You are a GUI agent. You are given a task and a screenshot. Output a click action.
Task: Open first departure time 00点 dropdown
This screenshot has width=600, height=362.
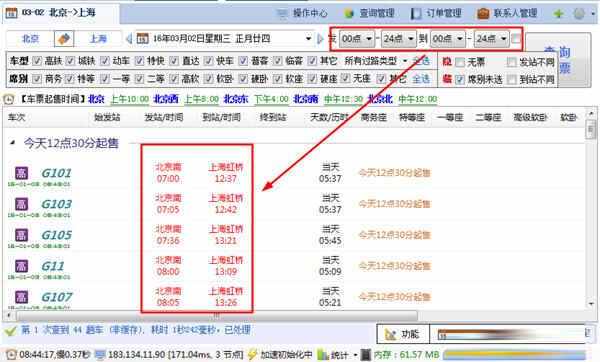point(357,39)
